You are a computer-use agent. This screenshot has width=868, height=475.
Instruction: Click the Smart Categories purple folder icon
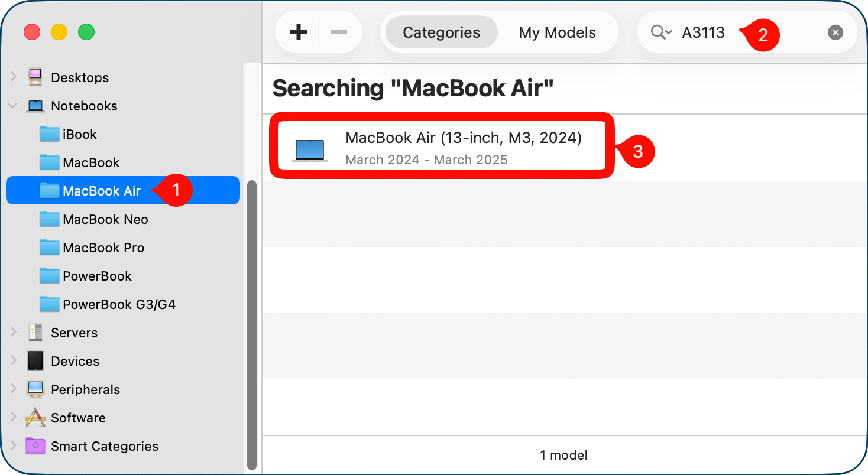[35, 446]
